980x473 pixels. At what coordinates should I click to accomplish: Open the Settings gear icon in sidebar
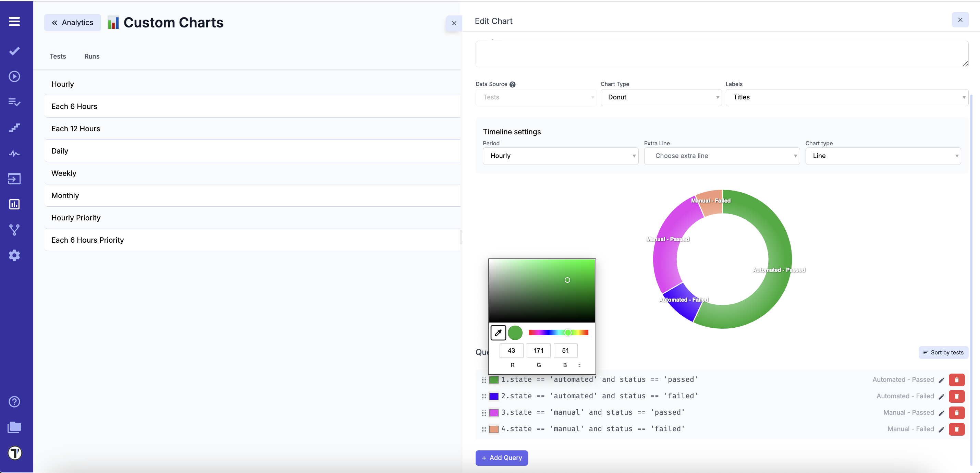click(x=14, y=255)
